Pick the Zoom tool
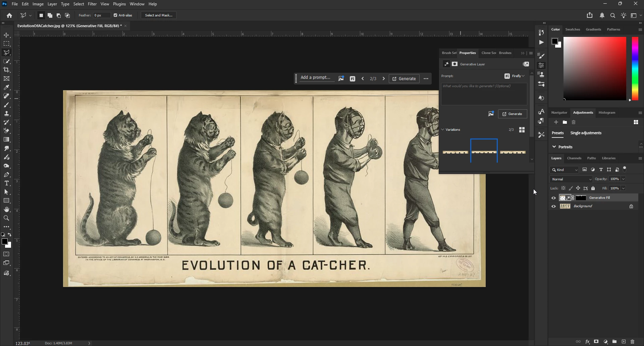This screenshot has width=644, height=346. (x=6, y=218)
